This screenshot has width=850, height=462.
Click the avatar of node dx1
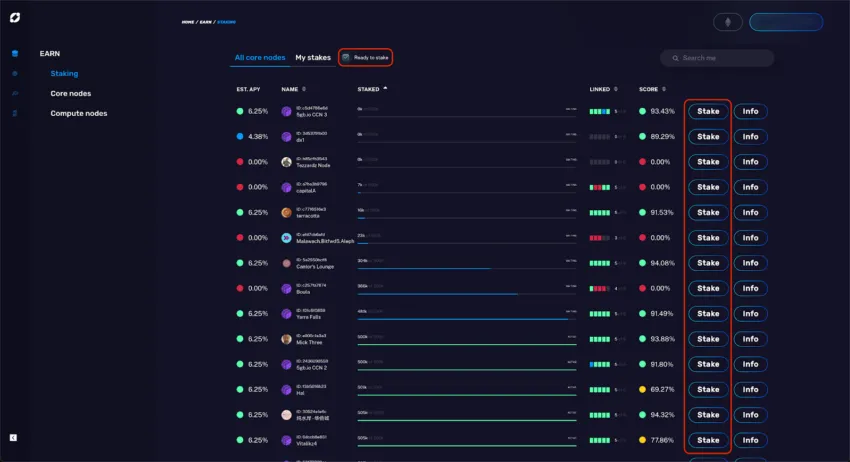pos(286,137)
